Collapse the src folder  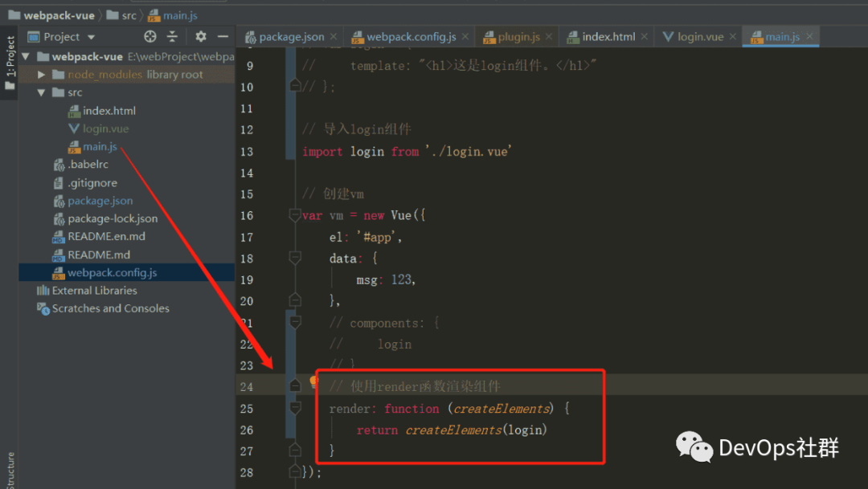(42, 92)
